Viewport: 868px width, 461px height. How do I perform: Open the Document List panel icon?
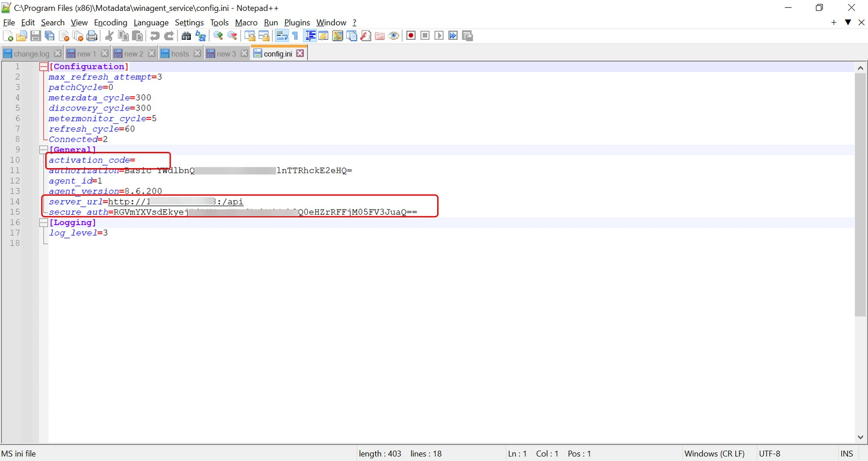[x=352, y=36]
